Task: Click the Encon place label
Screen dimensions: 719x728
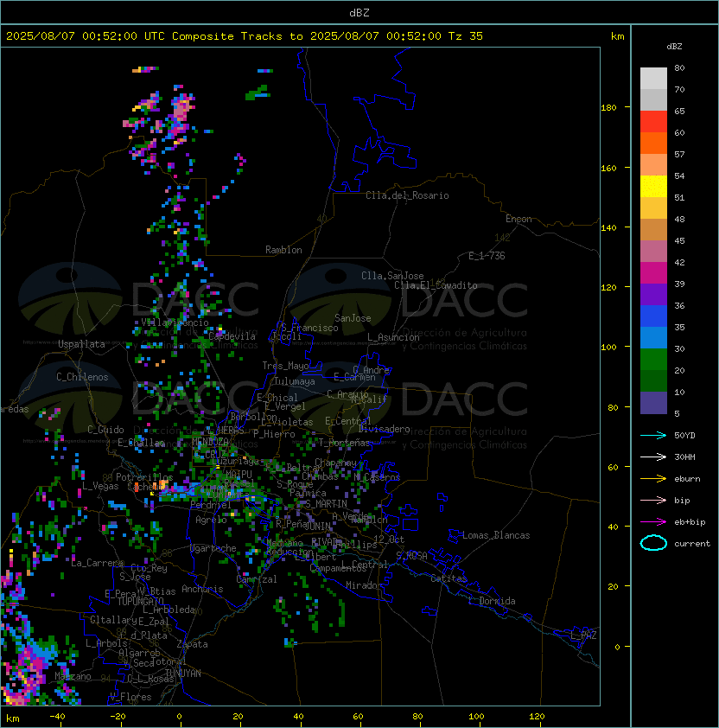Action: 519,219
